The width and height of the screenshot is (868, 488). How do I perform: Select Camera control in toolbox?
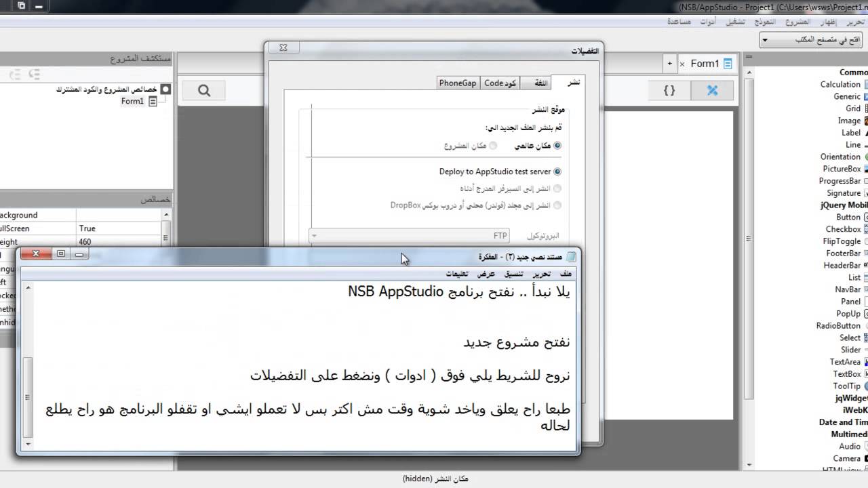click(847, 459)
